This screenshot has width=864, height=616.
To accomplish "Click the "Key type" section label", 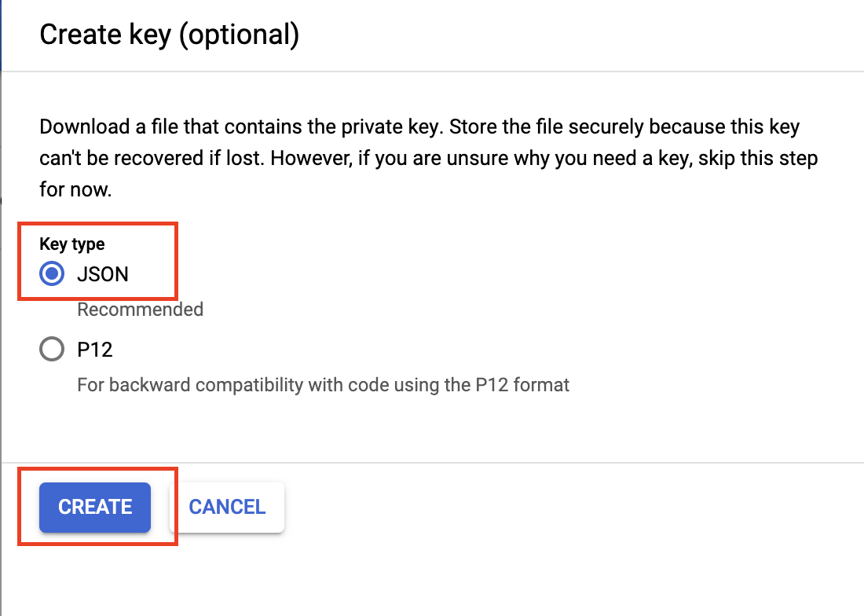I will [71, 244].
